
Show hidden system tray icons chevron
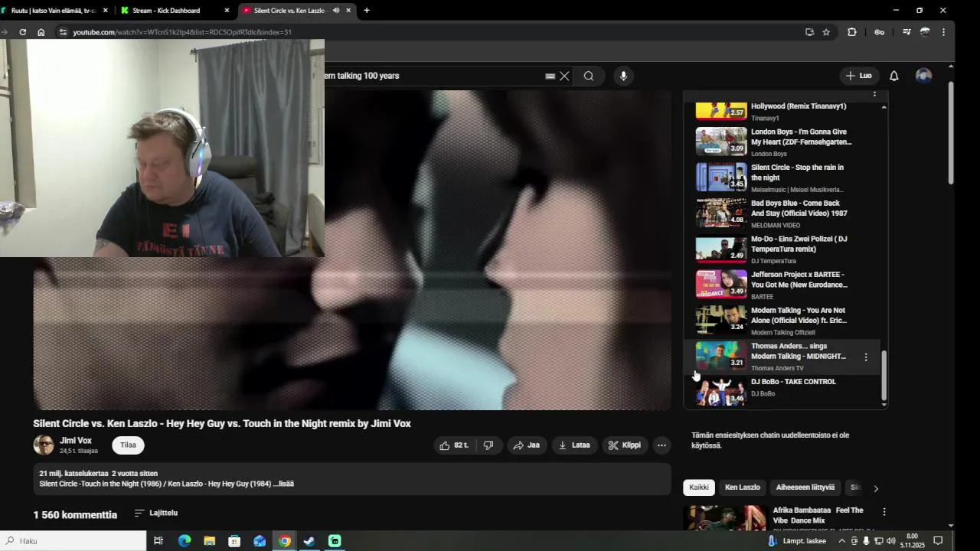pos(841,541)
